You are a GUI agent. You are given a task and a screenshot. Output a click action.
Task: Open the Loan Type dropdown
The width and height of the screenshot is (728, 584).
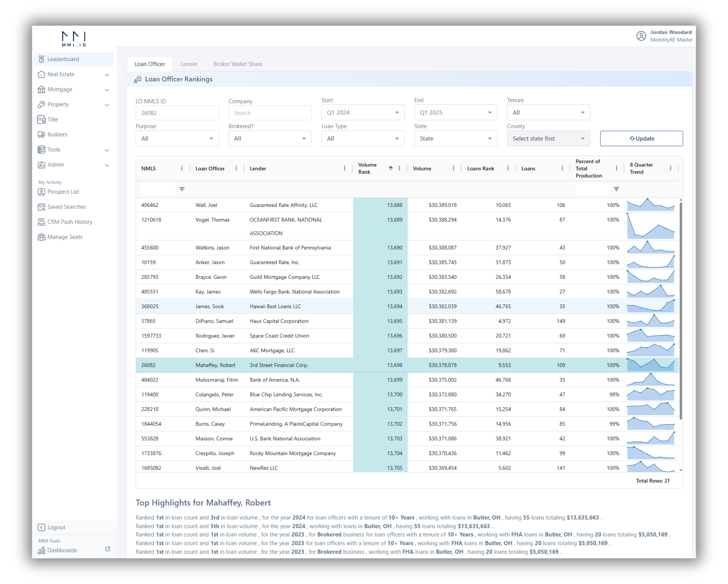(363, 138)
